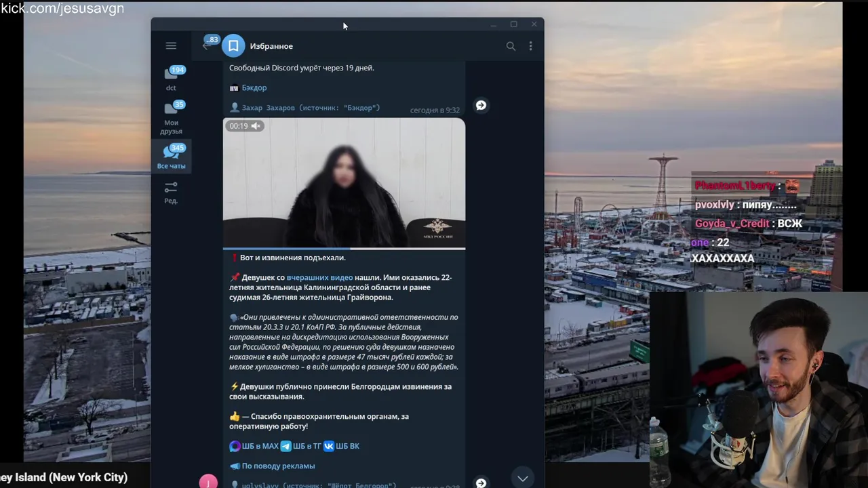Screen dimensions: 868x488
Task: Click the Избранное chat title
Action: [x=271, y=46]
